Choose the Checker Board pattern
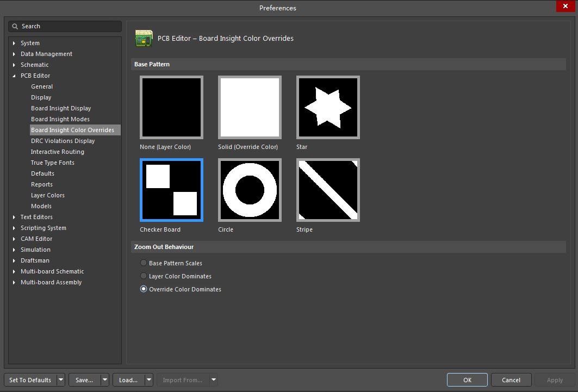The width and height of the screenshot is (578, 392). click(x=171, y=190)
